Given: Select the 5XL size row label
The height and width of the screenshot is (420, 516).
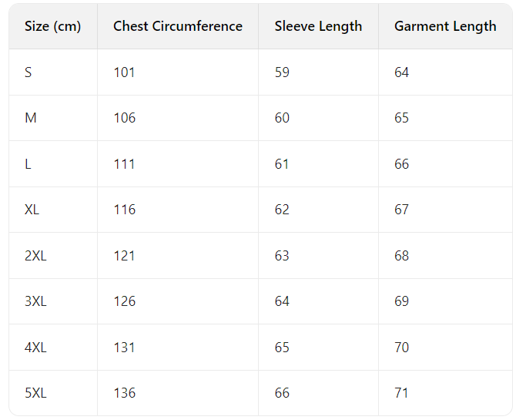Looking at the screenshot, I should pyautogui.click(x=35, y=393).
